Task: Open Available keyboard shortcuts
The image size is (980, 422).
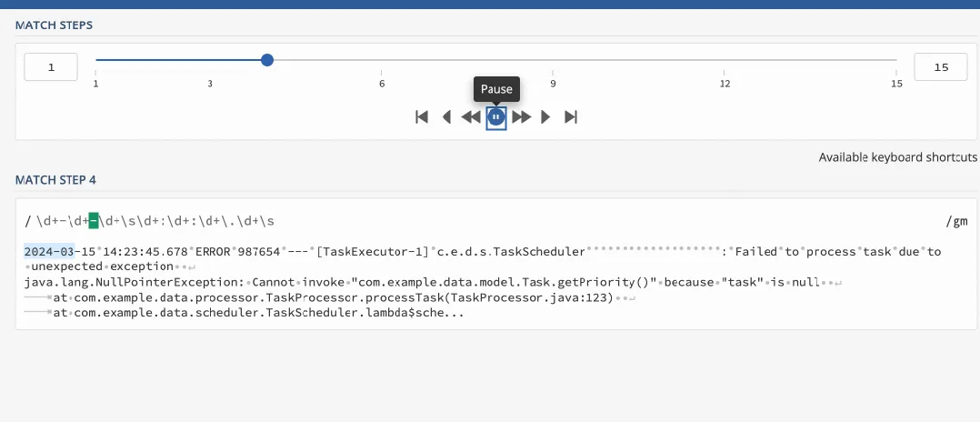Action: [x=898, y=157]
